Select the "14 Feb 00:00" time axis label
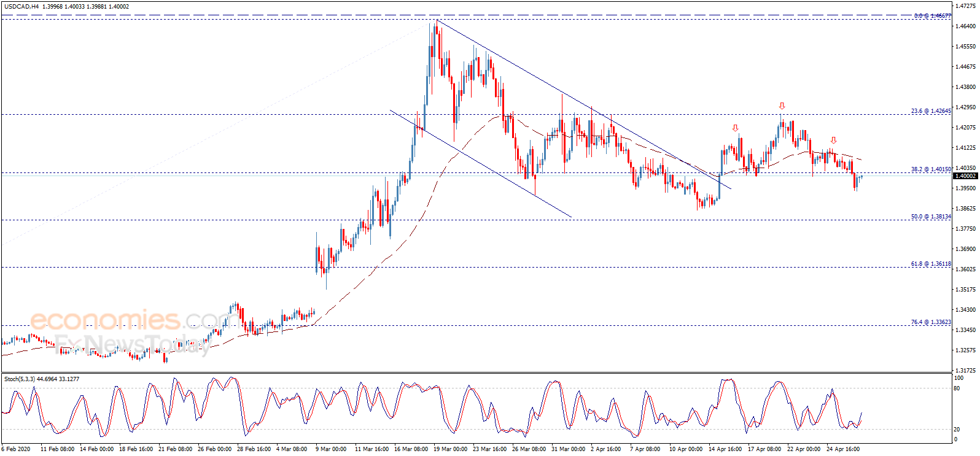This screenshot has height=456, width=980. coord(97,449)
